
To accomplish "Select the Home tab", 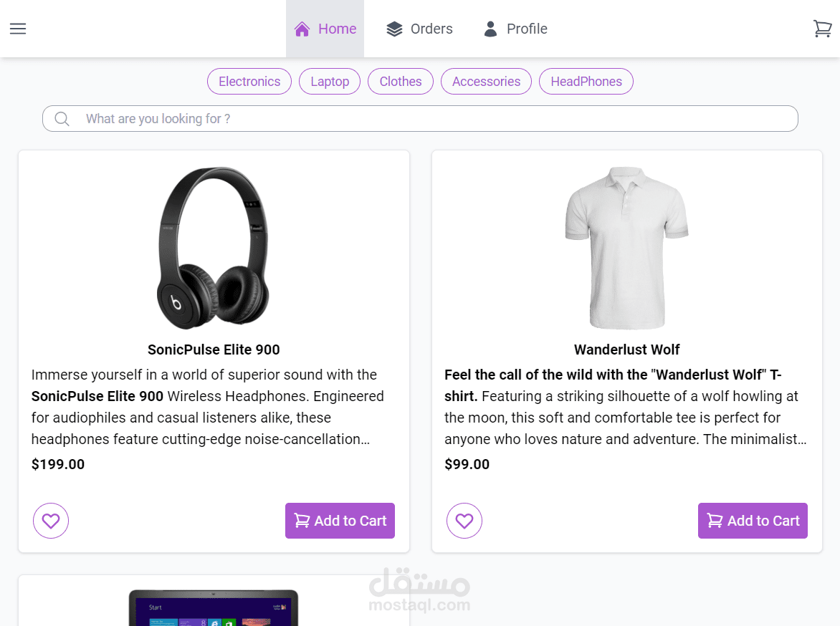I will 325,29.
